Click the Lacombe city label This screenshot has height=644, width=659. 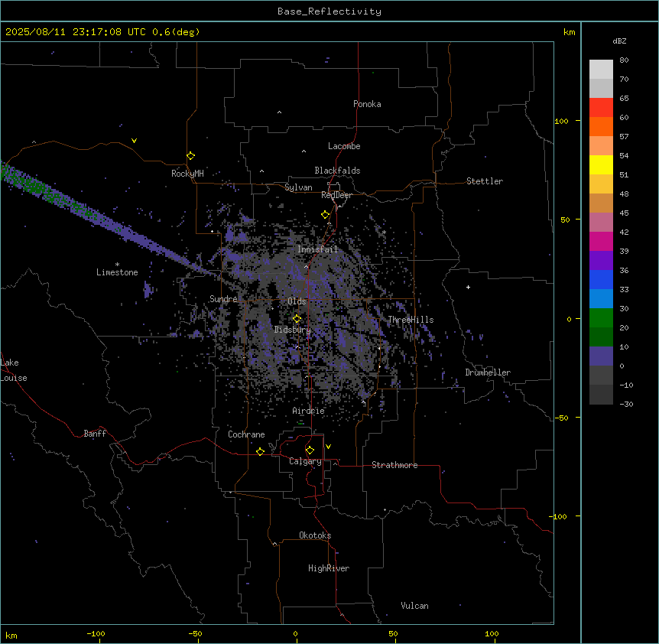coord(344,146)
